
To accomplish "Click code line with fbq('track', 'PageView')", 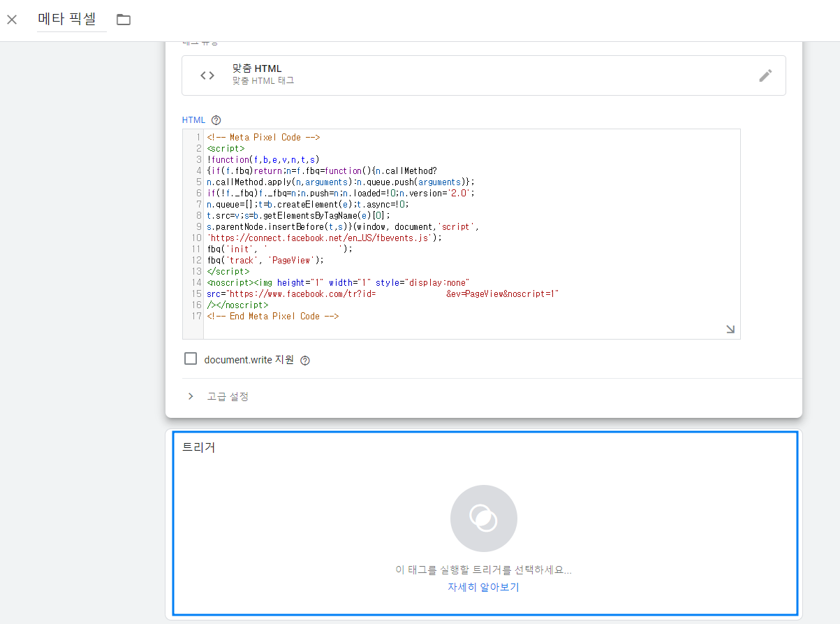I will coord(266,260).
